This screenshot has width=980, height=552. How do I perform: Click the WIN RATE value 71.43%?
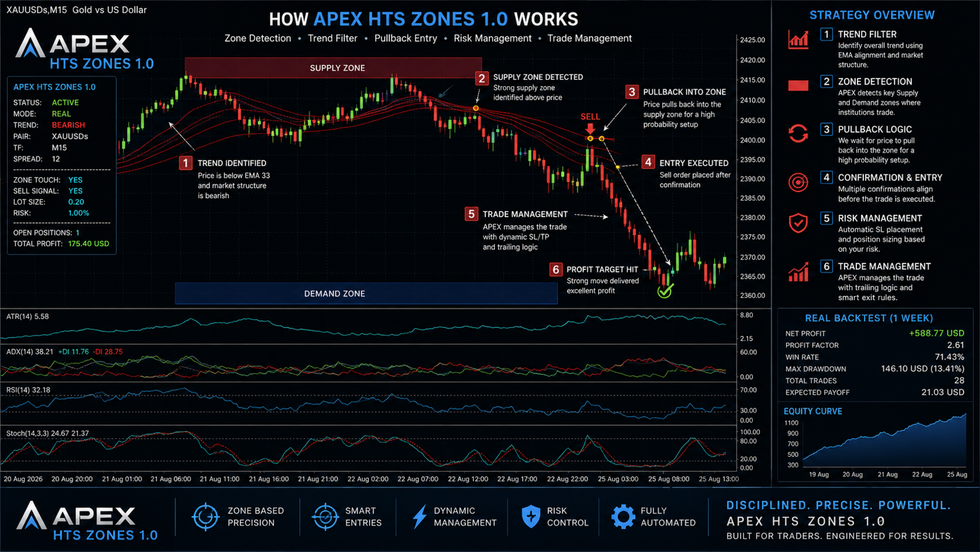(x=950, y=357)
